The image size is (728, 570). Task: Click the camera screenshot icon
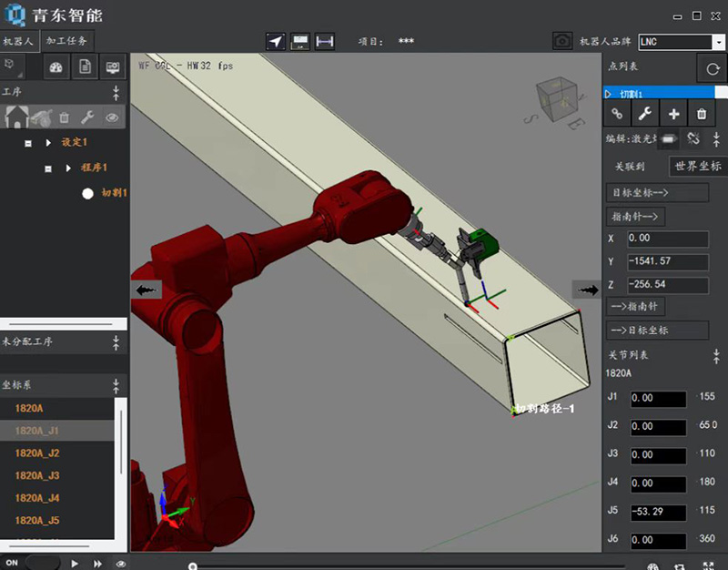562,42
